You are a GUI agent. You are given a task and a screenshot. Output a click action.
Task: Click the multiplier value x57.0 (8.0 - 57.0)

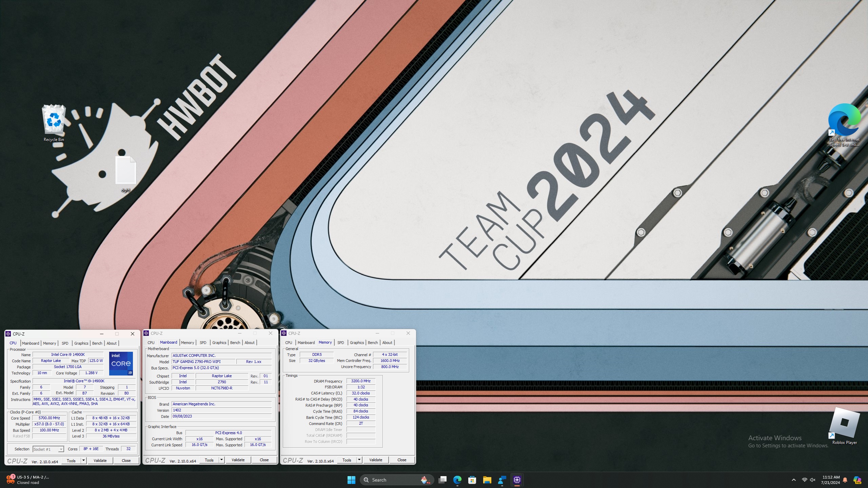coord(50,424)
